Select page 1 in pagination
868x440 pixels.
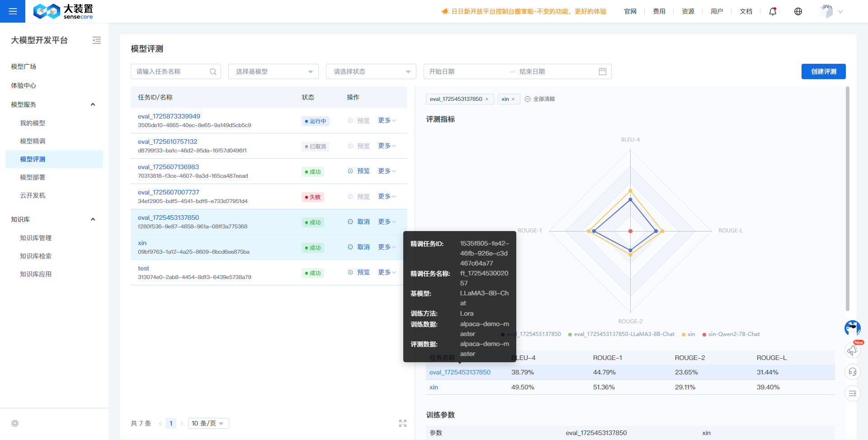(171, 423)
